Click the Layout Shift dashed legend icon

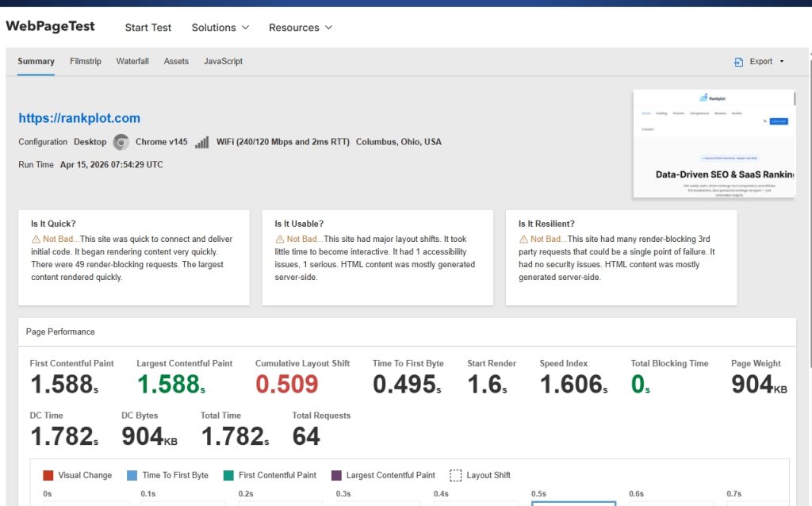[455, 476]
